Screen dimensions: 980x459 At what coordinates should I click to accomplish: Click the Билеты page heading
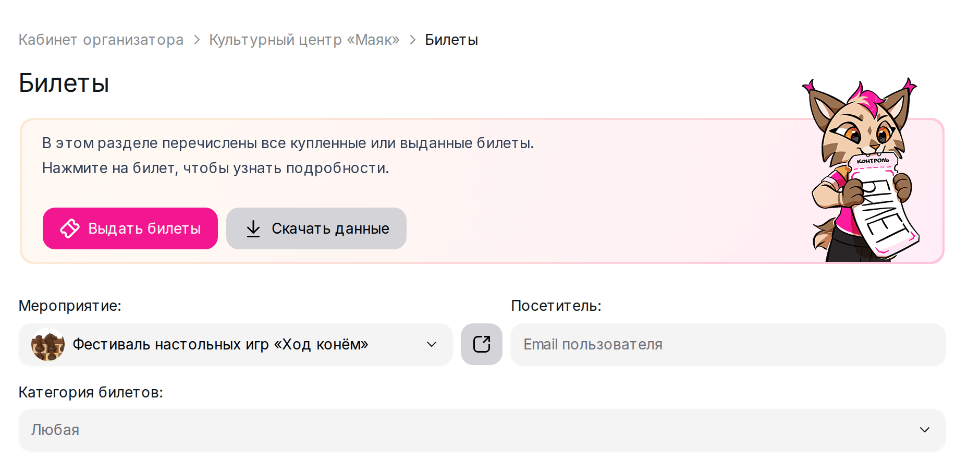64,83
